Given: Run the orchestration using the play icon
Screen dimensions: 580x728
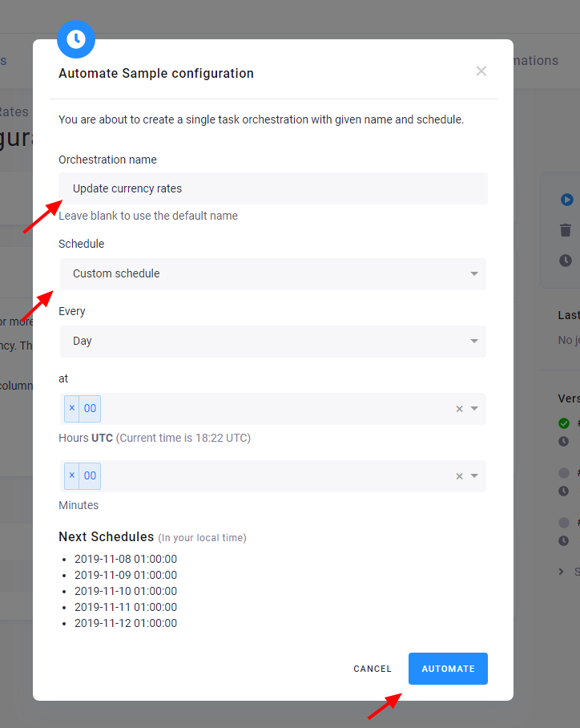Looking at the screenshot, I should pos(566,200).
